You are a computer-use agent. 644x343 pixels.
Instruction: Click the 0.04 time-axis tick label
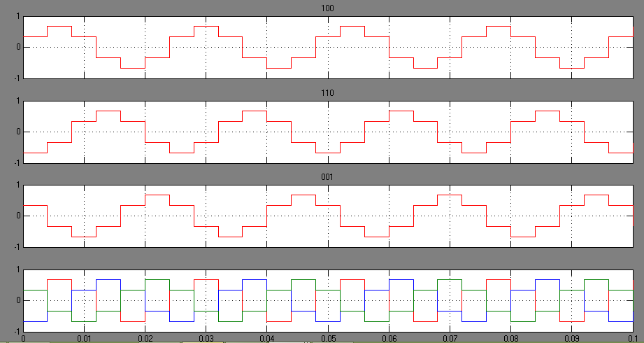point(267,339)
